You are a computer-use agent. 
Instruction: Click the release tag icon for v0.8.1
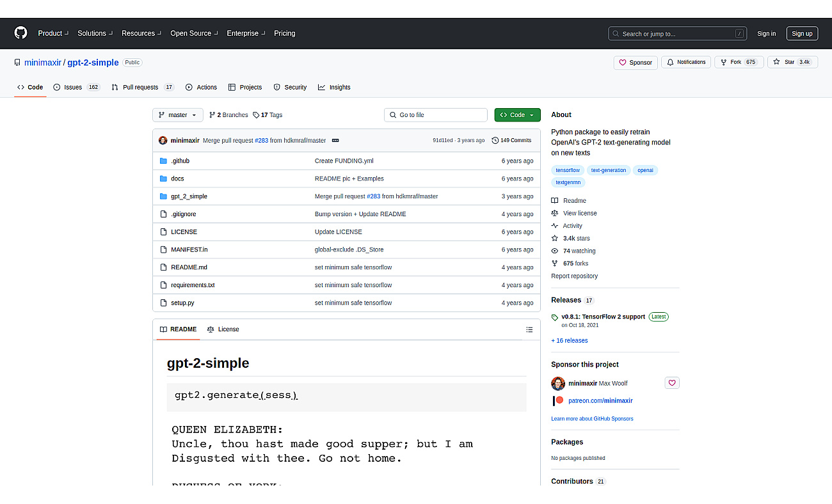tap(555, 317)
